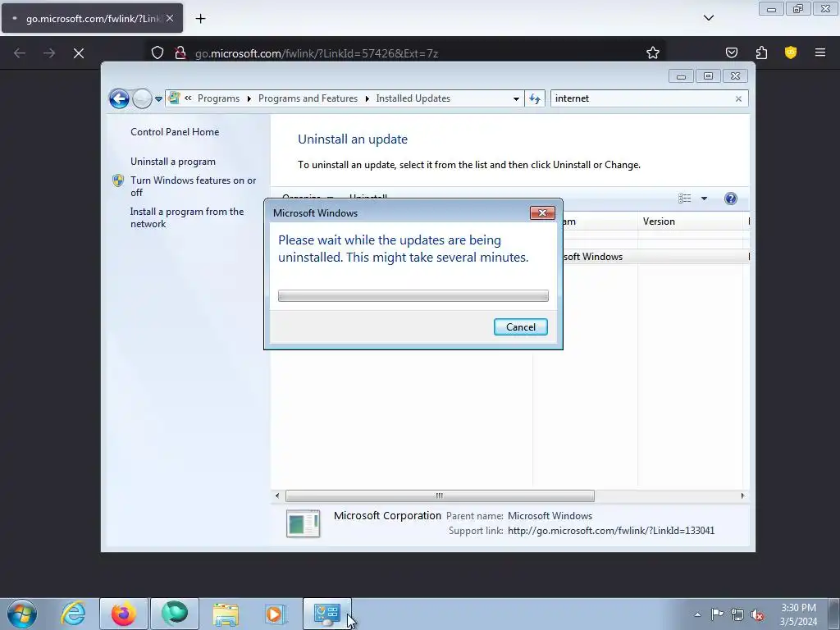Open Windows Explorer folder on taskbar
Image resolution: width=840 pixels, height=630 pixels.
click(226, 614)
